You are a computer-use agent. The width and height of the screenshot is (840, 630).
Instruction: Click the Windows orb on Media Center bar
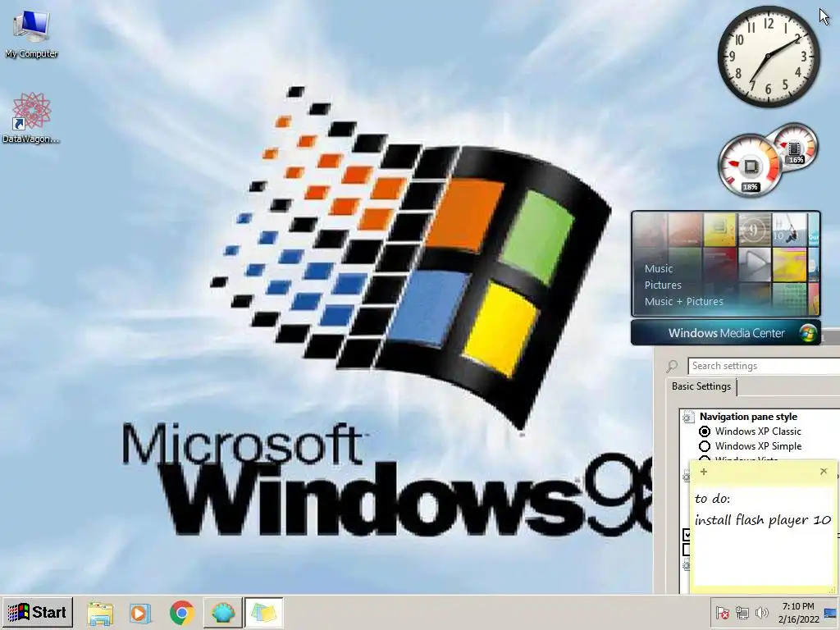click(808, 333)
